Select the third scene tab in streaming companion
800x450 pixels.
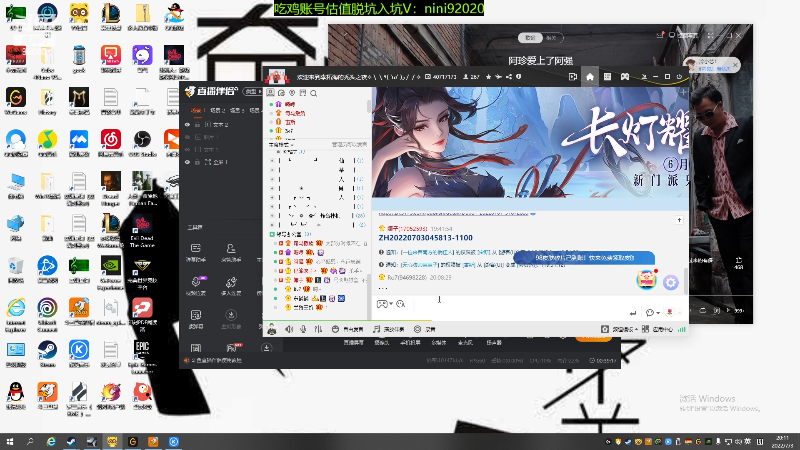click(x=237, y=110)
